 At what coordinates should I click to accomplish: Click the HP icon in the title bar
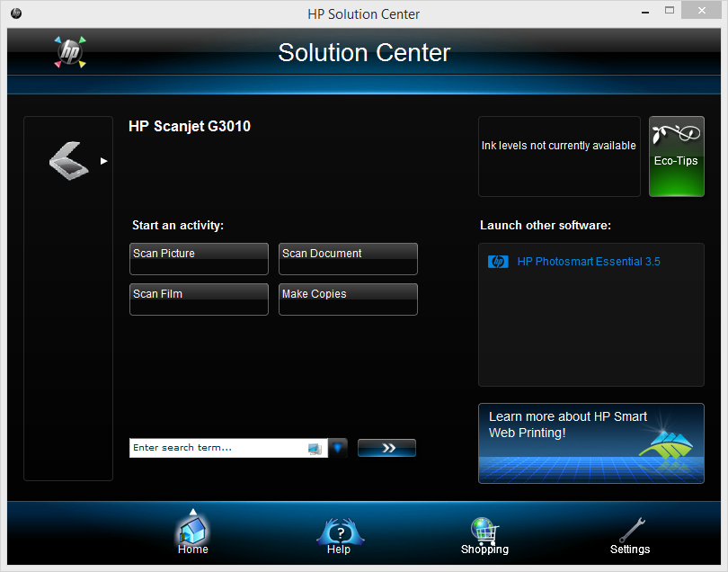[16, 13]
